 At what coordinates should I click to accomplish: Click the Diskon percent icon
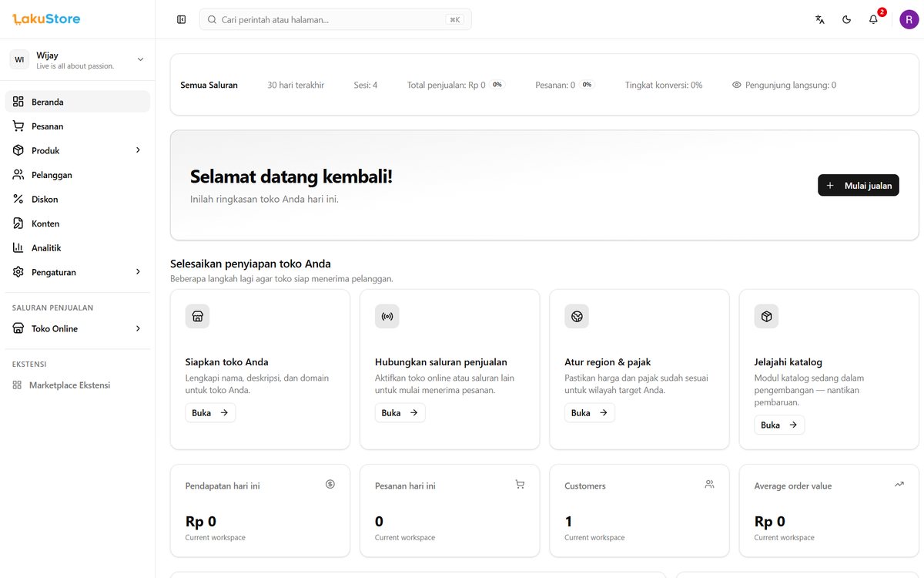click(18, 199)
